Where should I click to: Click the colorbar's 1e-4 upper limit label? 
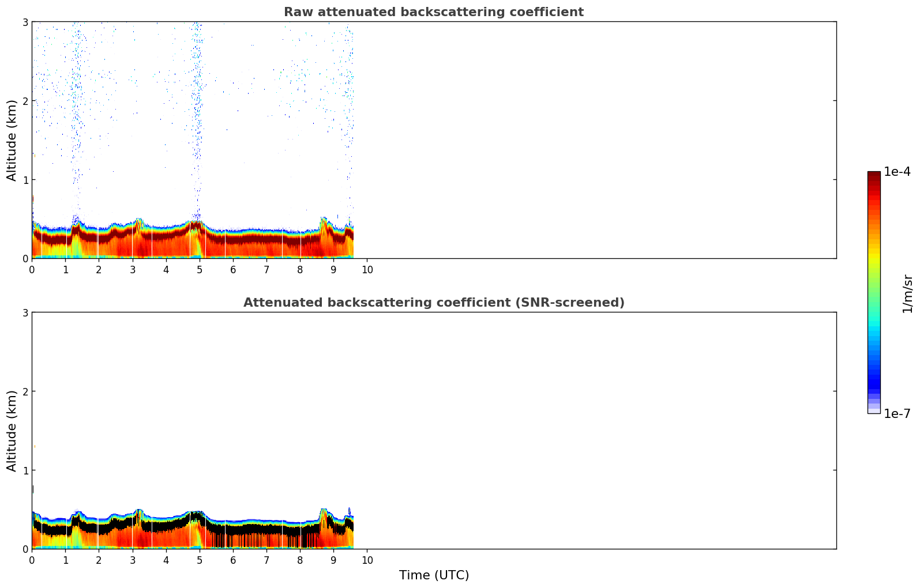coord(897,172)
